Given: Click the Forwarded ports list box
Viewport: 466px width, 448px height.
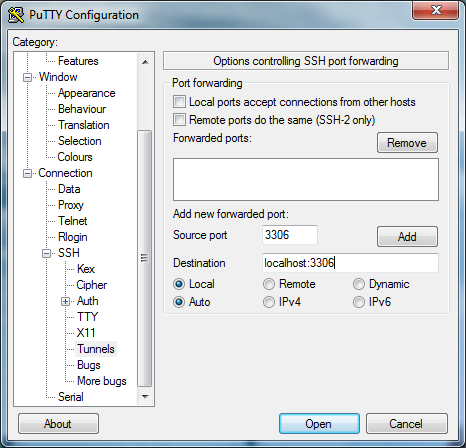Looking at the screenshot, I should tap(306, 180).
